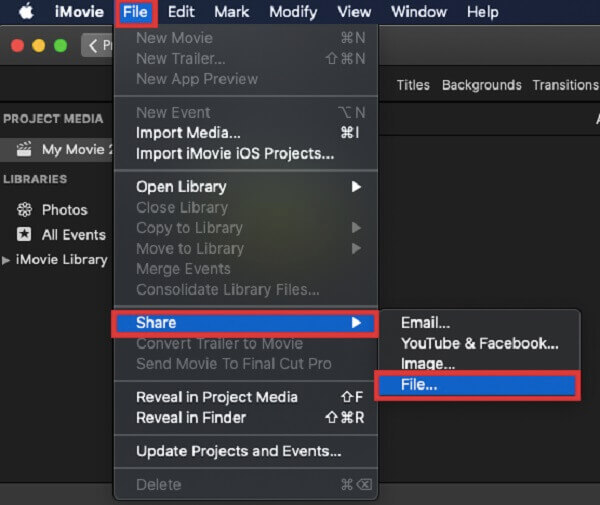Open the Window menu
Image resolution: width=600 pixels, height=505 pixels.
click(419, 12)
